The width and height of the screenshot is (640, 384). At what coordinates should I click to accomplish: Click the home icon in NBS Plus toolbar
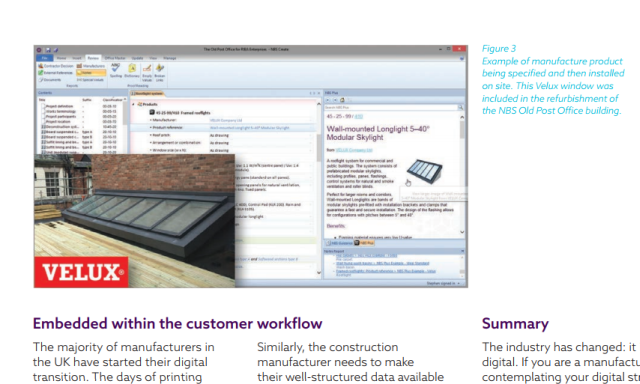coord(342,100)
